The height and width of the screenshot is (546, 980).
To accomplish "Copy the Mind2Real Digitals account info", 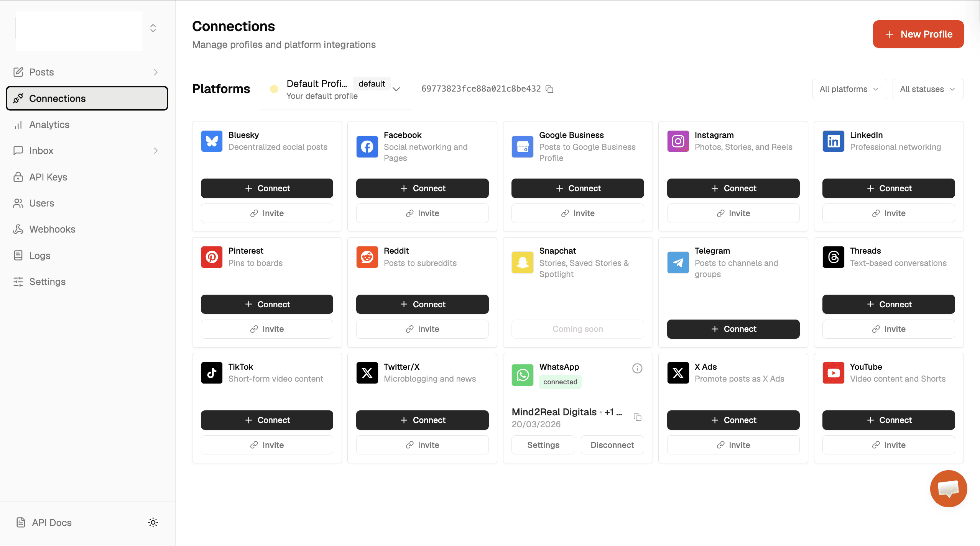I will (x=638, y=417).
